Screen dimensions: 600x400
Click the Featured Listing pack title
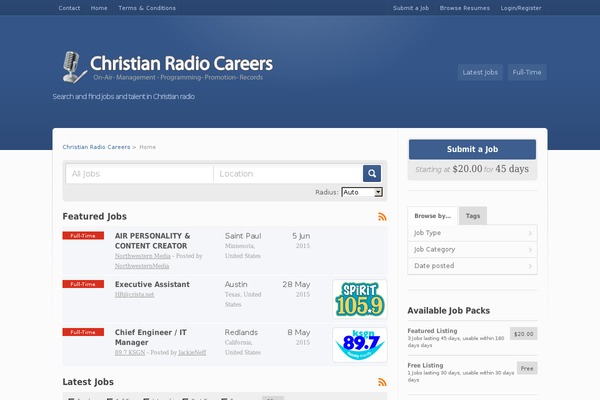(432, 331)
